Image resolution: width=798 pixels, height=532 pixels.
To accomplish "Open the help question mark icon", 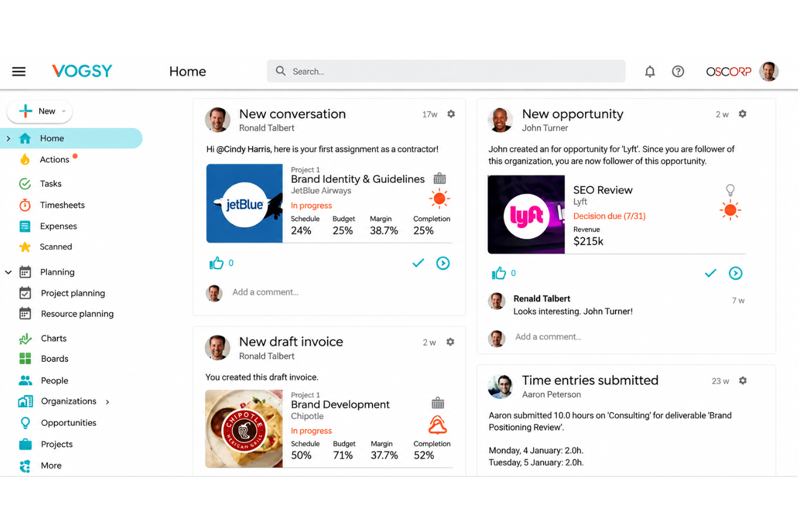I will [678, 71].
